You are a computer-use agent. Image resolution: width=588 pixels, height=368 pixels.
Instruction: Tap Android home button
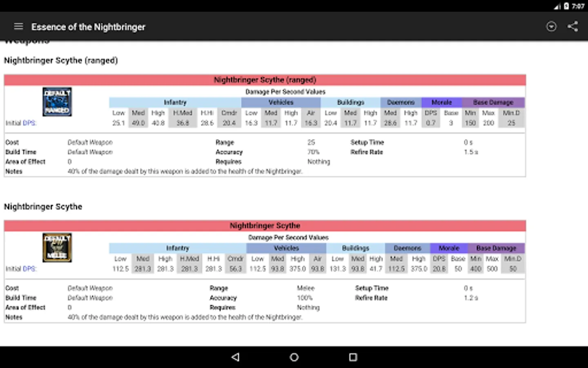[x=294, y=357]
